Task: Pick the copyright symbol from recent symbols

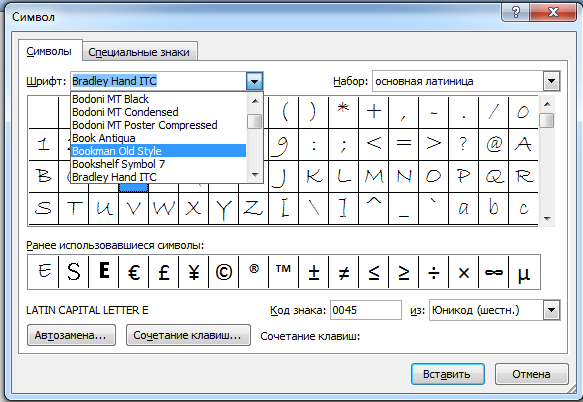Action: point(223,272)
